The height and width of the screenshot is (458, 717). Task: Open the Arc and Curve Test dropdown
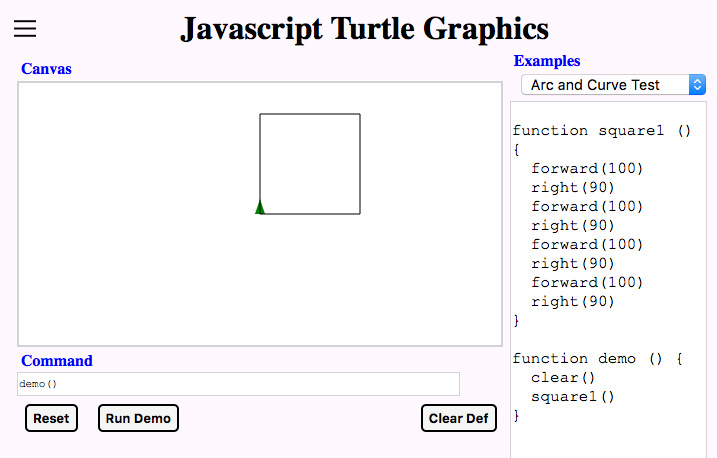click(x=613, y=85)
